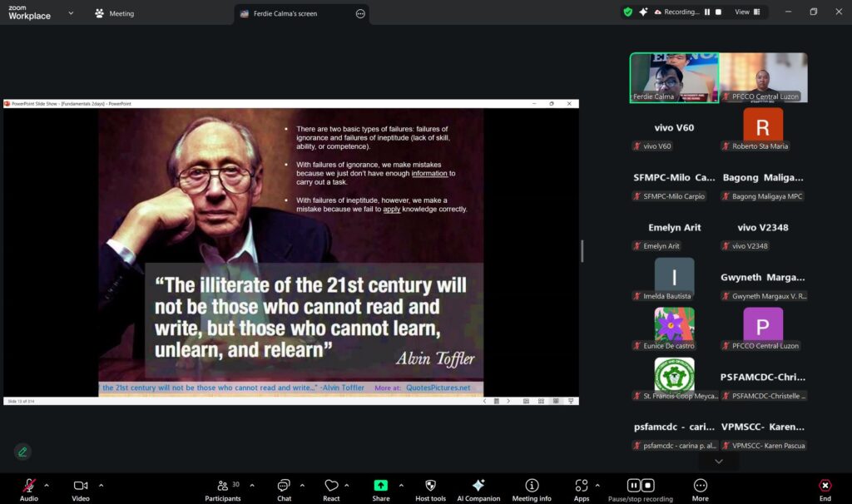Viewport: 852px width, 504px height.
Task: Open the Participants panel
Action: 223,487
